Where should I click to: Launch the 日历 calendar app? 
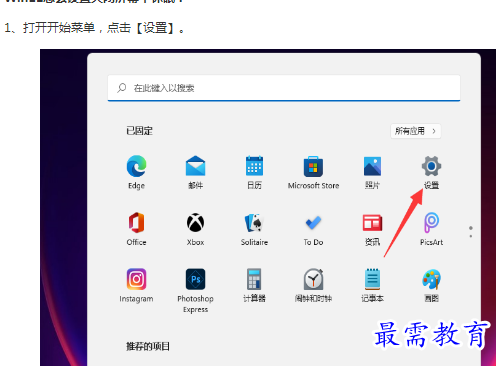254,166
